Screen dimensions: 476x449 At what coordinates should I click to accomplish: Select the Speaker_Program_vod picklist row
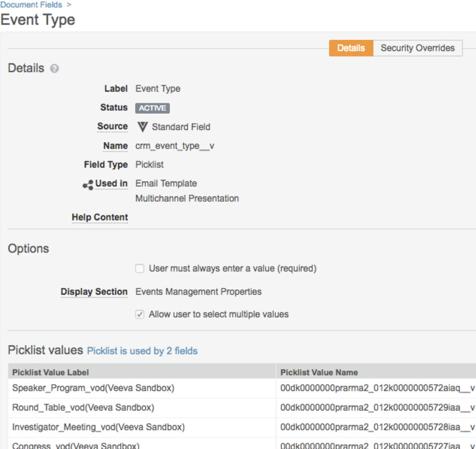pos(93,388)
